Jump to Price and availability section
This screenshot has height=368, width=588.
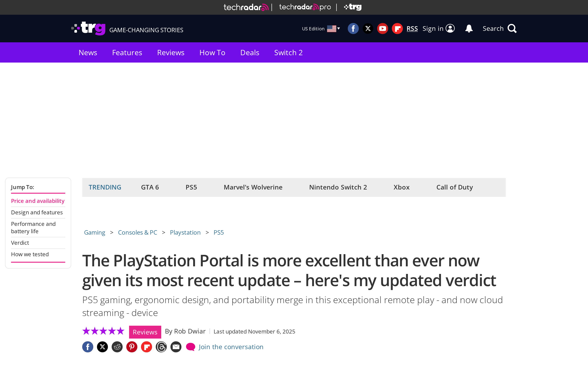[x=38, y=201]
